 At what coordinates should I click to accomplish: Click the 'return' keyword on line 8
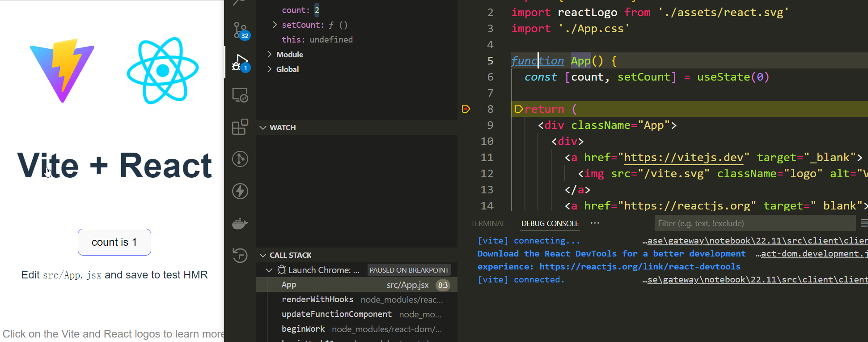pyautogui.click(x=544, y=109)
